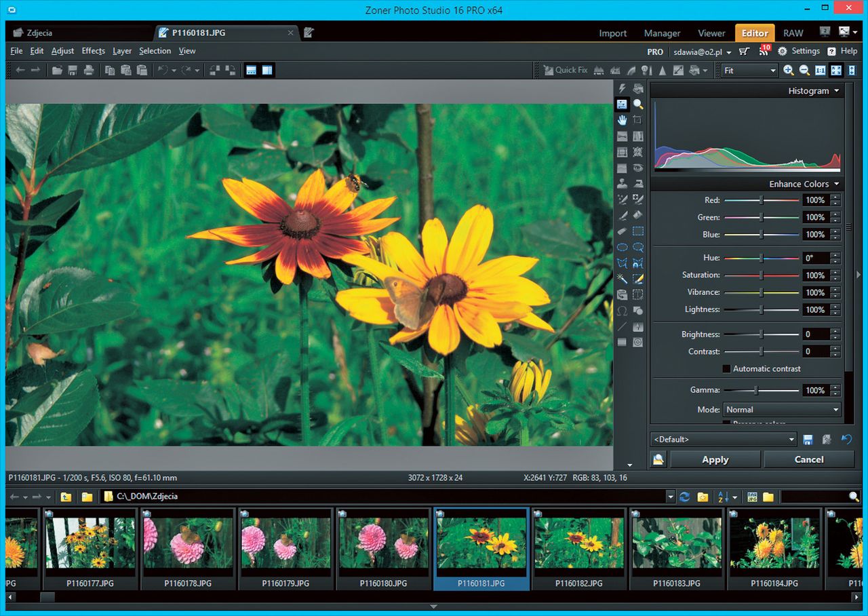Click the shopping cart icon
Screen dimensions: 868x616
(745, 52)
